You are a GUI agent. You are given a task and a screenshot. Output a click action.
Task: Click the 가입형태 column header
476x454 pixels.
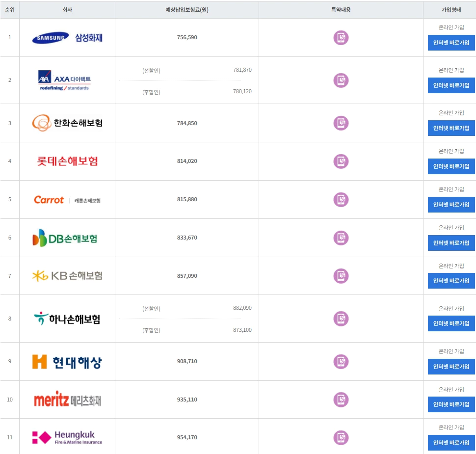tap(451, 10)
